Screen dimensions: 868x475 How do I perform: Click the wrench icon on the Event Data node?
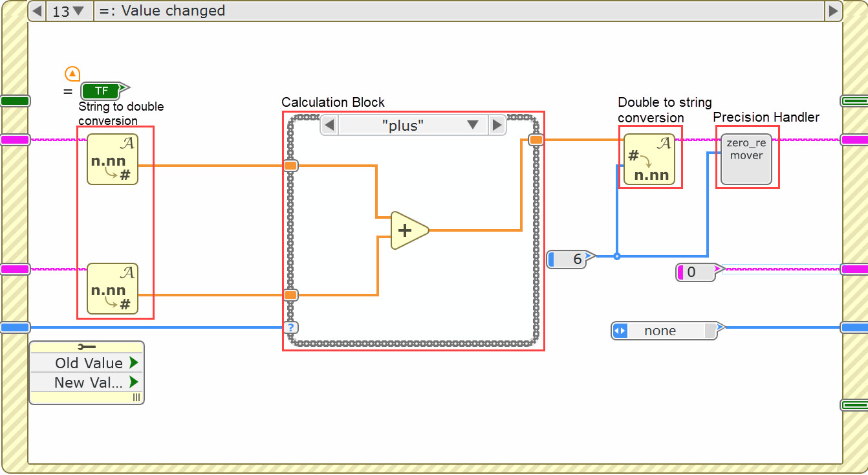[87, 346]
